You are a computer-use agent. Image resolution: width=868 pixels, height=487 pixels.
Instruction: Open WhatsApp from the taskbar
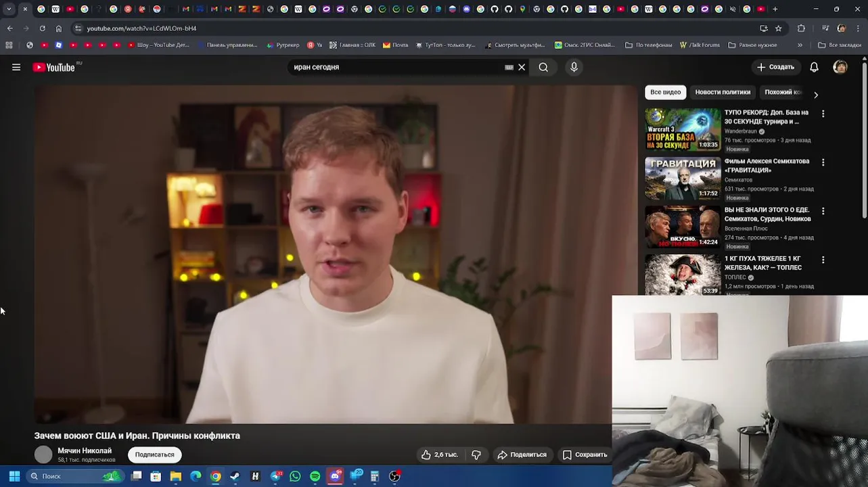click(295, 476)
